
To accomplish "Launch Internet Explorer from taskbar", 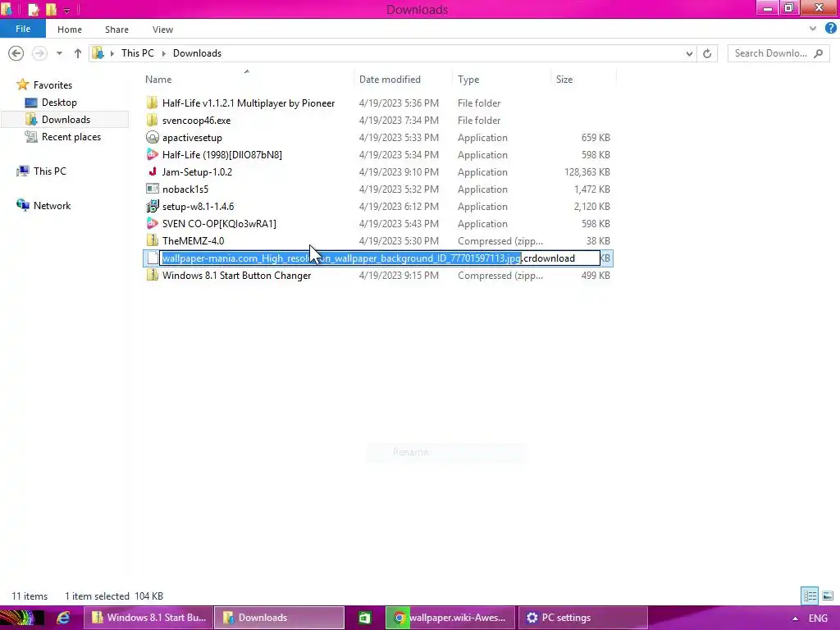I will (63, 618).
